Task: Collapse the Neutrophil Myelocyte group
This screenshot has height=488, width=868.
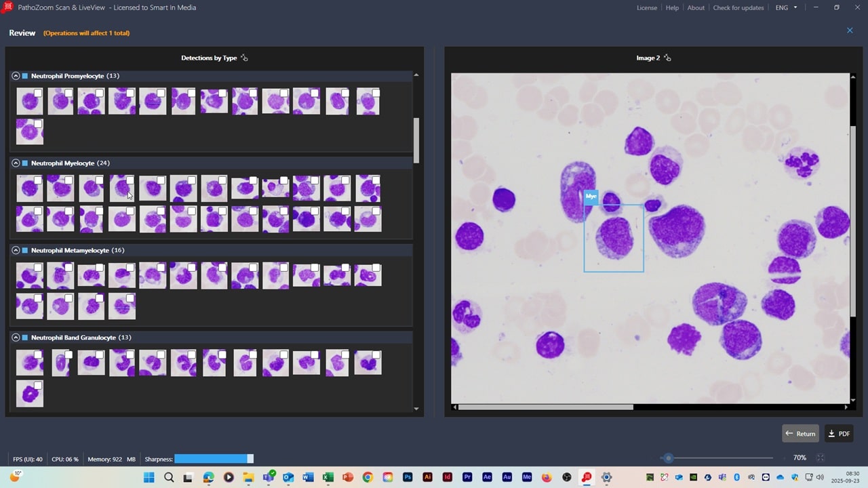Action: pos(16,163)
